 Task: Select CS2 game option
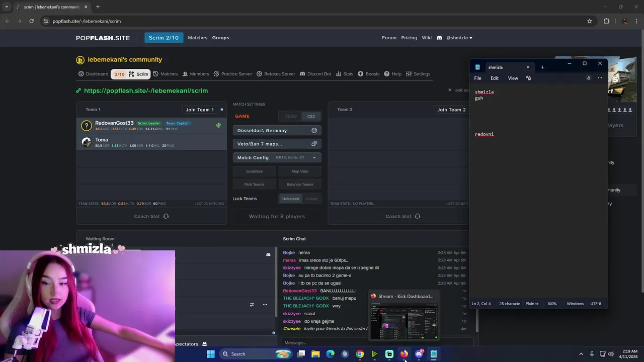tap(311, 116)
